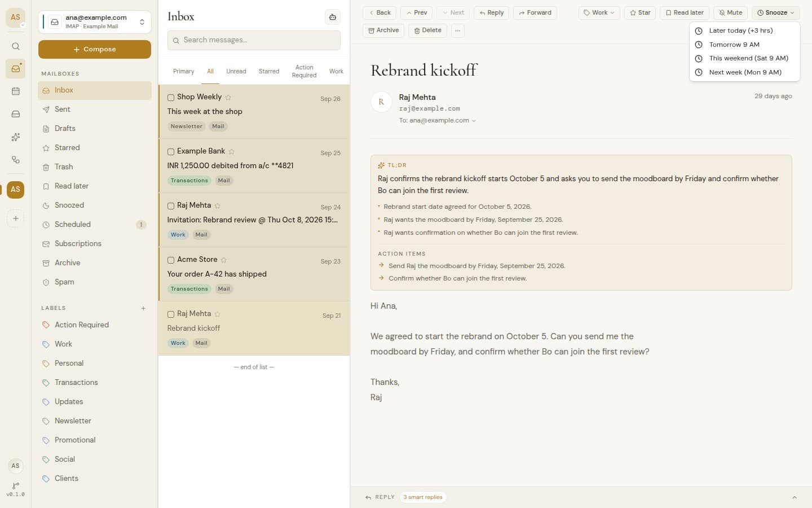Select the Shop Weekly message checkbox

pyautogui.click(x=171, y=98)
